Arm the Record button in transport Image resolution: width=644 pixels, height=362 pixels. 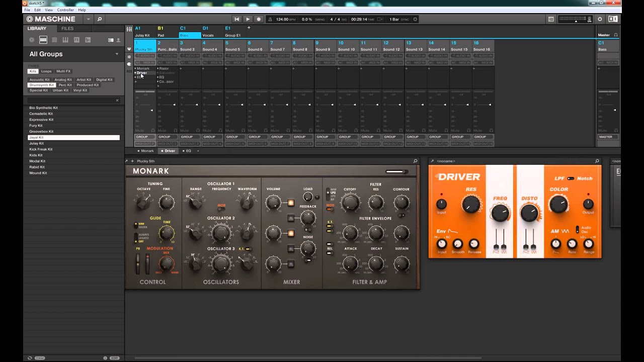[x=259, y=19]
